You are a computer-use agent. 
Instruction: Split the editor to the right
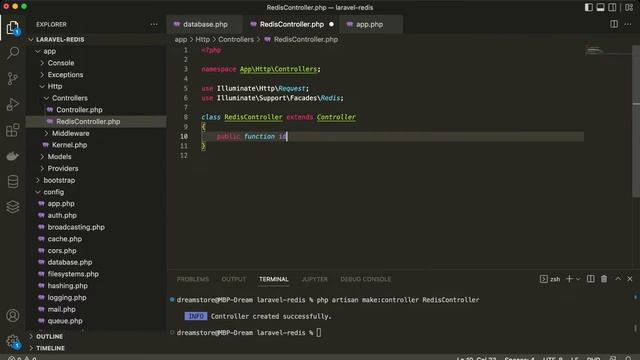(614, 24)
